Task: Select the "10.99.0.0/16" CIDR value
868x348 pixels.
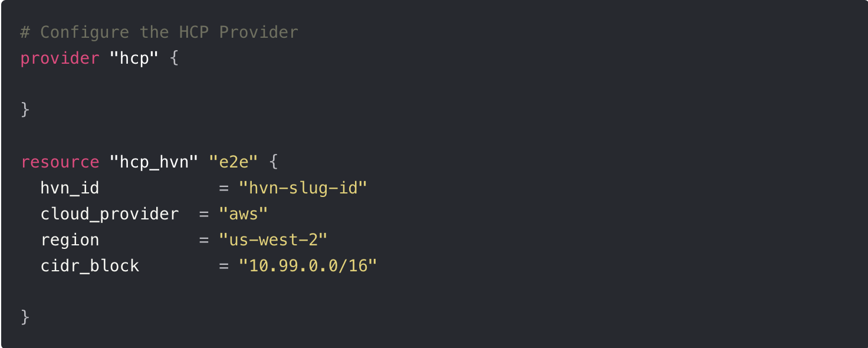Action: pyautogui.click(x=308, y=266)
